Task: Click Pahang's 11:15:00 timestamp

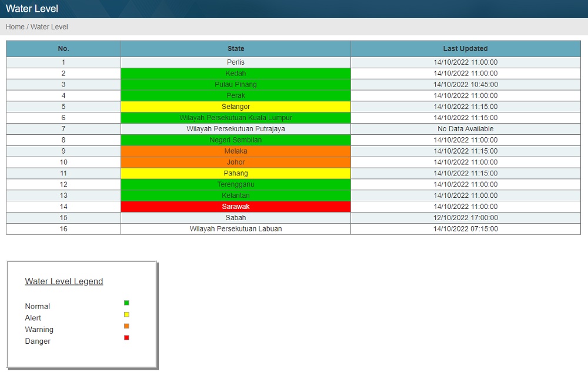Action: tap(465, 174)
